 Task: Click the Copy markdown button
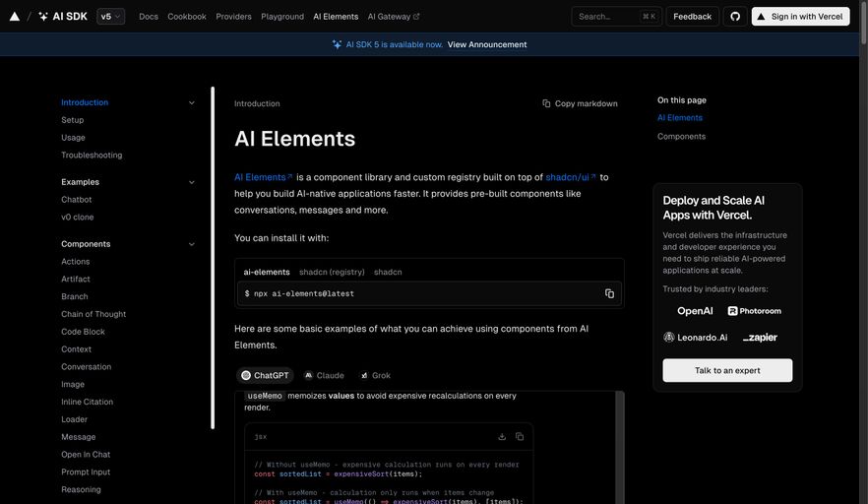580,103
